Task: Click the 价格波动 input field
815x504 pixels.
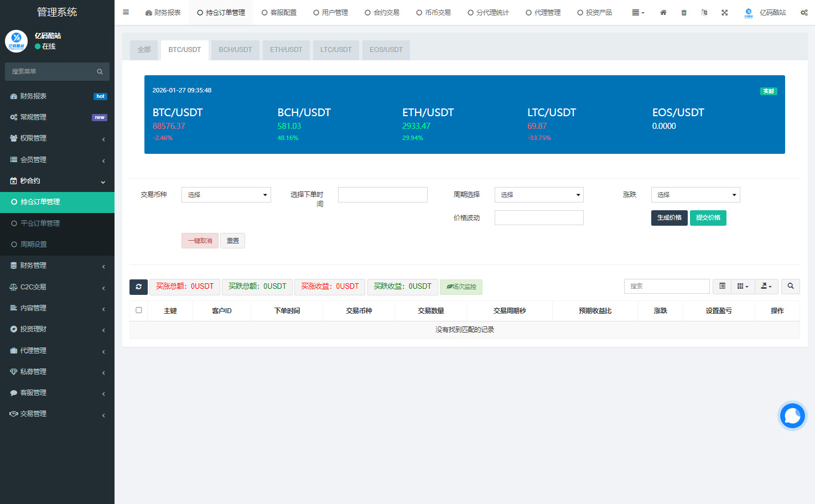Action: (x=538, y=218)
